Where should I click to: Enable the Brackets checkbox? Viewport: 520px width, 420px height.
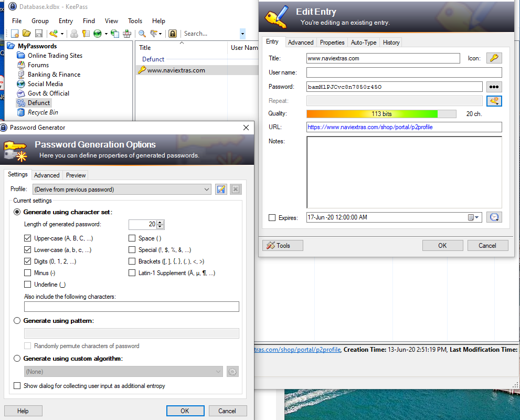132,261
